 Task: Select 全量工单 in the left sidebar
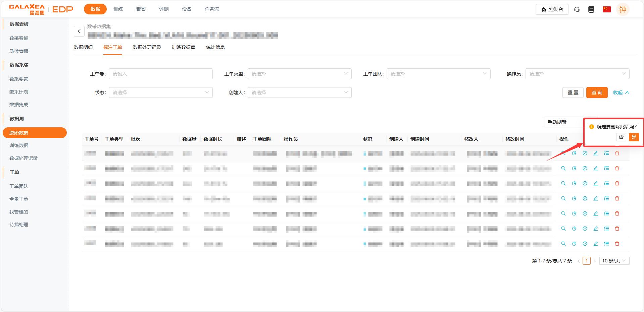[19, 199]
